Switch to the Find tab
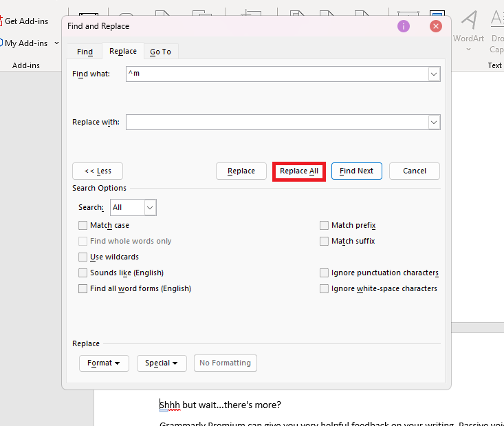Screen dimensions: 504x426 point(85,52)
